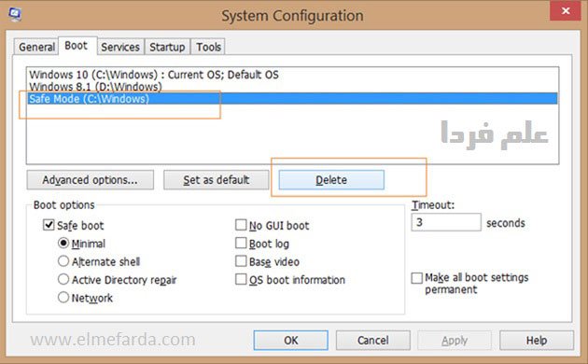
Task: Click the System Configuration title bar icon
Action: tap(15, 15)
